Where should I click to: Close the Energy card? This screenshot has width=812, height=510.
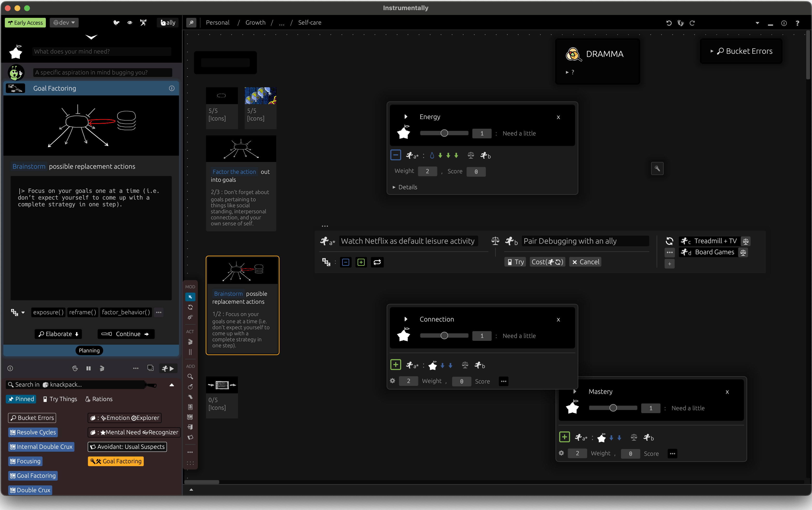pyautogui.click(x=558, y=117)
